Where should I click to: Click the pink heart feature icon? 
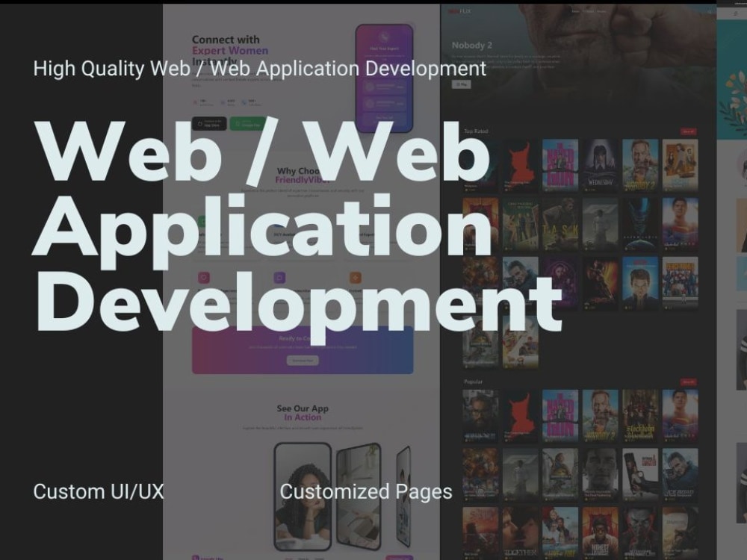204,277
